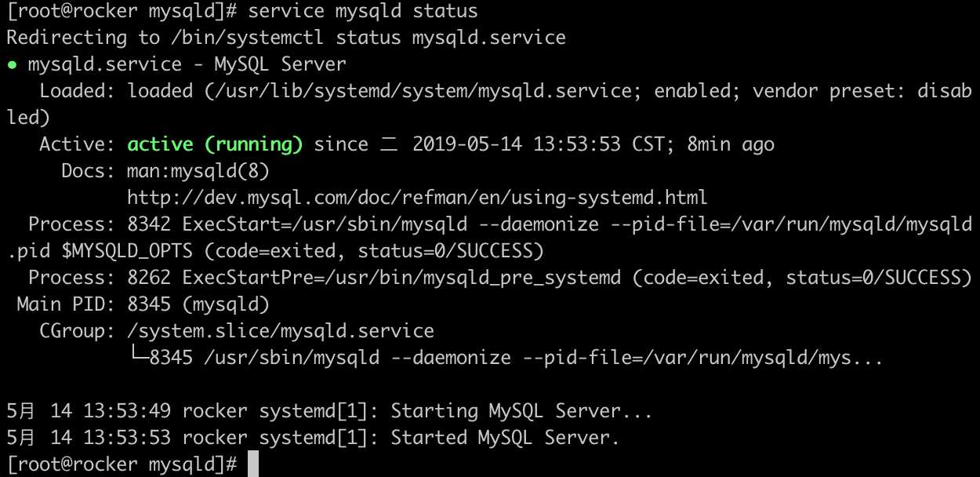This screenshot has width=980, height=477.
Task: Click the Process 8262 ExecStartPre entry
Action: pyautogui.click(x=500, y=278)
